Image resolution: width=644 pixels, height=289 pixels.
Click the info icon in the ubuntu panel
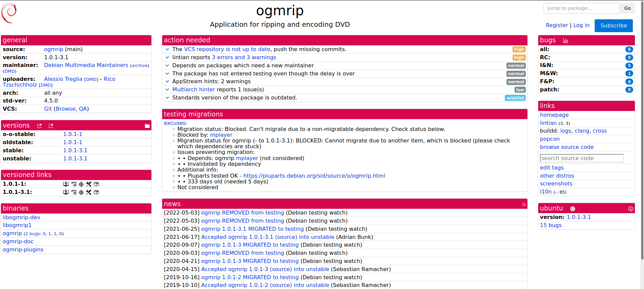630,209
